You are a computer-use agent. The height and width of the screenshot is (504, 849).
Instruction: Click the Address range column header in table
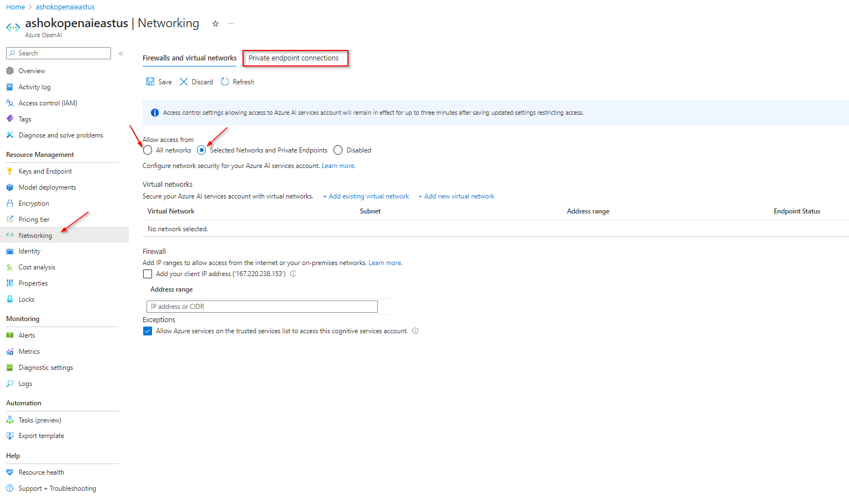588,211
